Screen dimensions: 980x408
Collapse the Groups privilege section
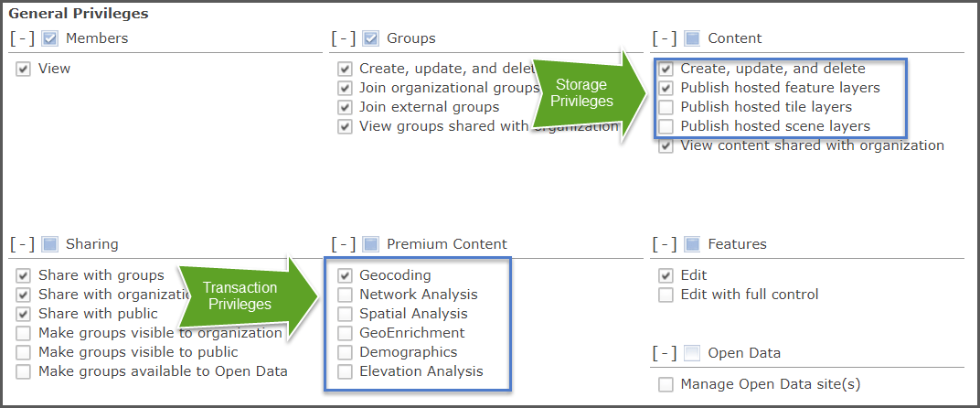pos(343,38)
